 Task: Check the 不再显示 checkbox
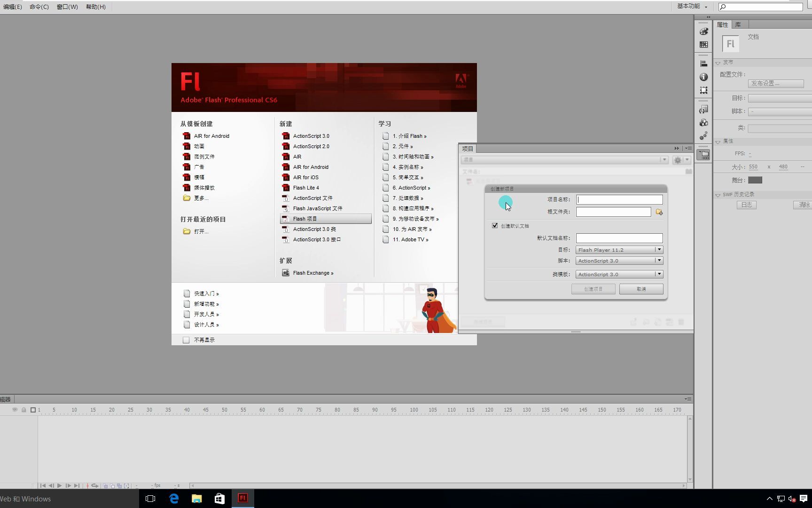click(186, 340)
